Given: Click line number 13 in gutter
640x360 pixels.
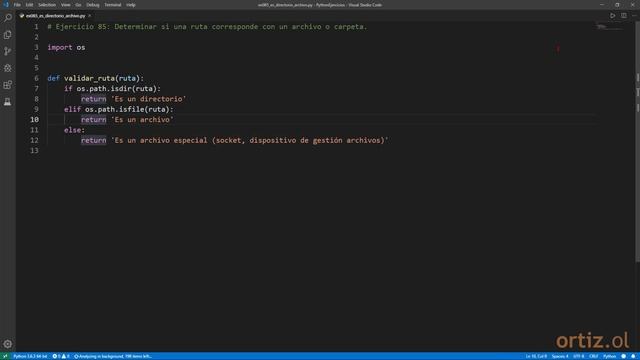Looking at the screenshot, I should point(34,150).
